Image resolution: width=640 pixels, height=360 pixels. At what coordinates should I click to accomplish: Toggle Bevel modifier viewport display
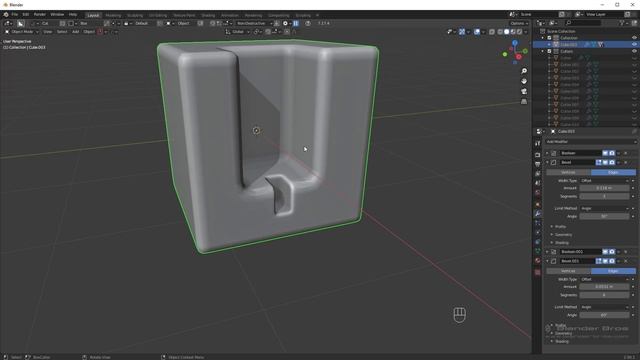pos(605,162)
